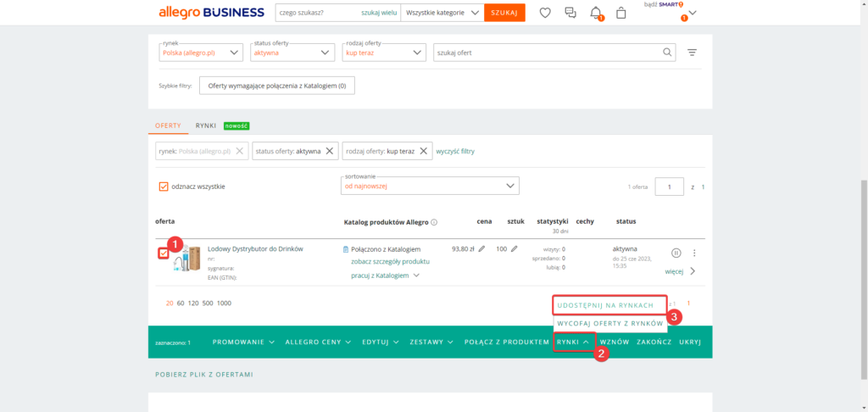Viewport: 868px width, 412px height.
Task: Open the rodzaj oferty dropdown
Action: (x=384, y=53)
